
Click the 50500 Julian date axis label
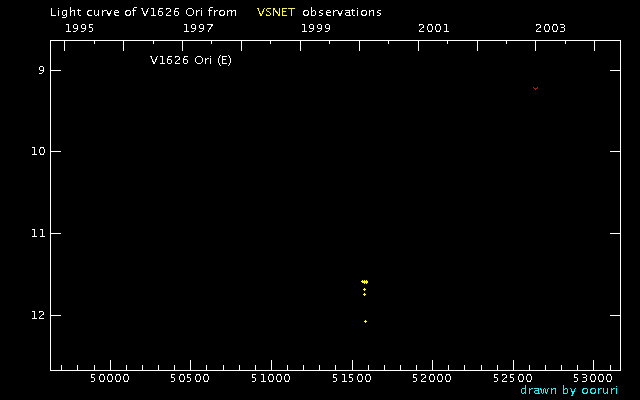tap(190, 378)
